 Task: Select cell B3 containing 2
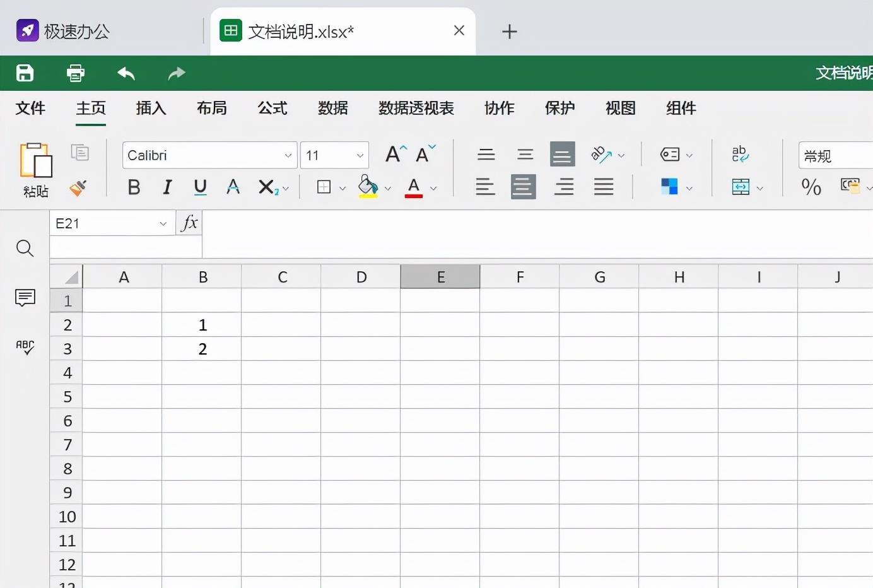(x=202, y=348)
